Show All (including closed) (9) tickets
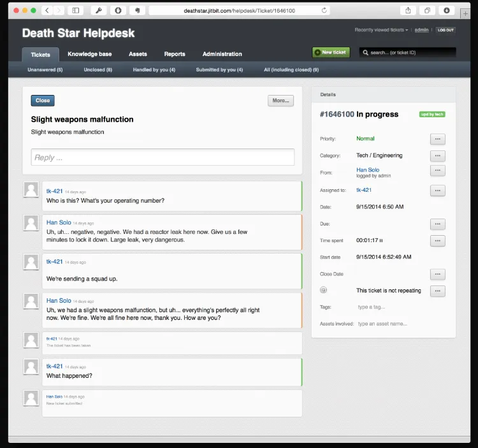 (291, 70)
